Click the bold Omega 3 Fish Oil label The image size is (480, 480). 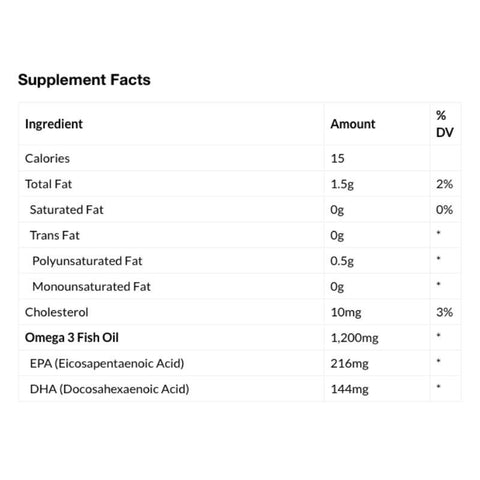click(x=72, y=338)
